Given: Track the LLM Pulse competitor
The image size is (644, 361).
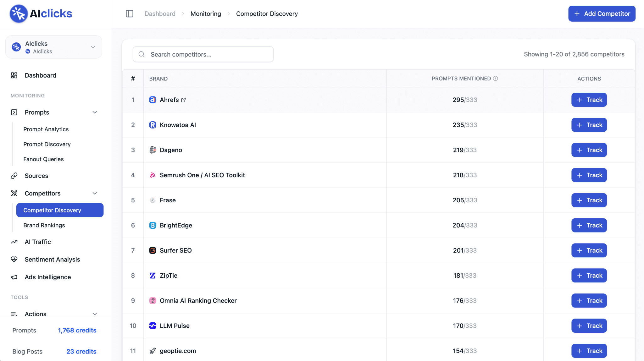Looking at the screenshot, I should coord(589,326).
